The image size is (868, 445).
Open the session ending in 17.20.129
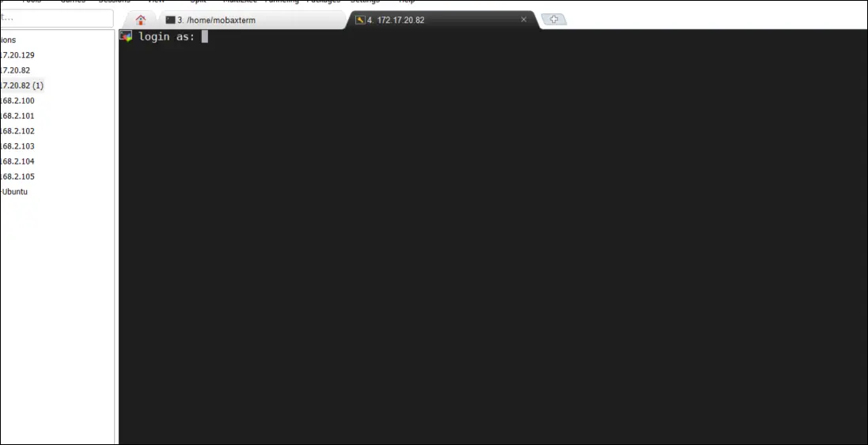click(x=17, y=55)
